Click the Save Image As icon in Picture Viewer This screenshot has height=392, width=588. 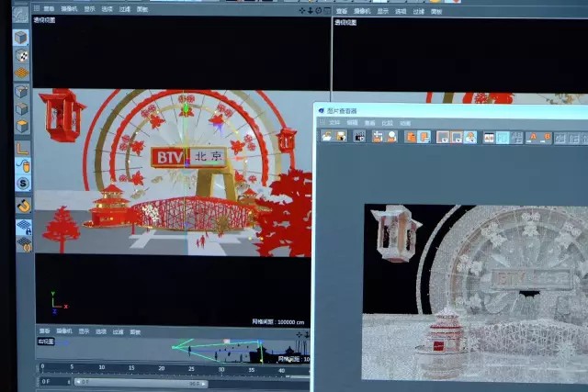[341, 137]
